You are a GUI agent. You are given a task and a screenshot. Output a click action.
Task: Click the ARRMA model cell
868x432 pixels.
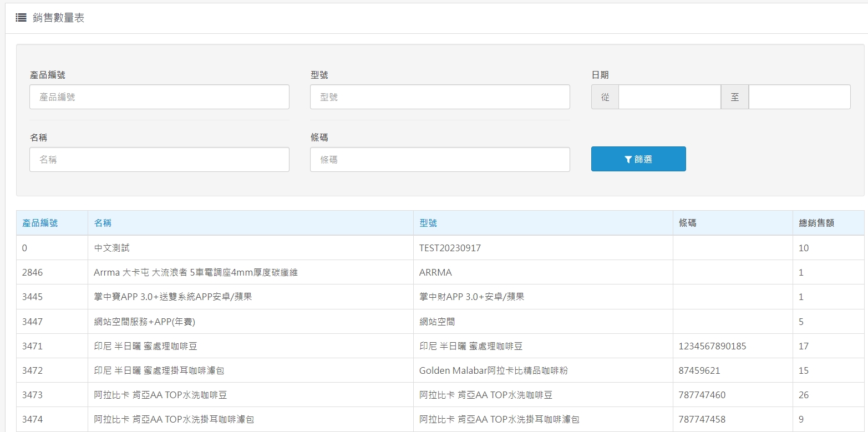point(436,272)
